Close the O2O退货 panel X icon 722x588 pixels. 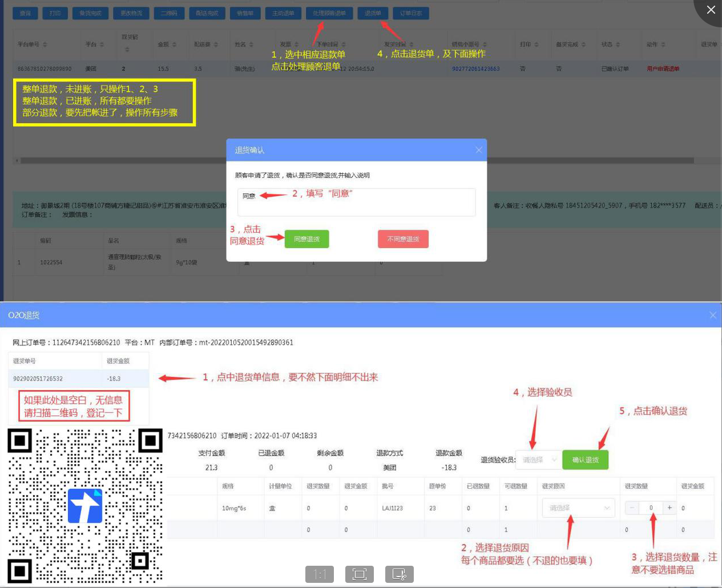pos(712,315)
